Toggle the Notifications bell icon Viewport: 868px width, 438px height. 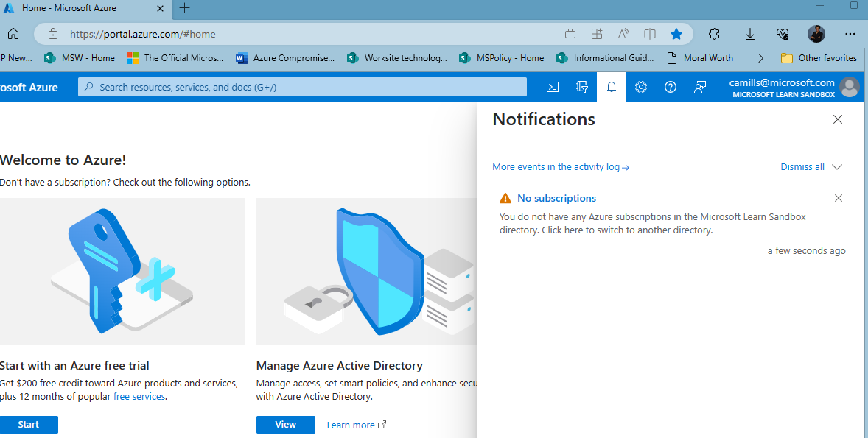pos(611,87)
